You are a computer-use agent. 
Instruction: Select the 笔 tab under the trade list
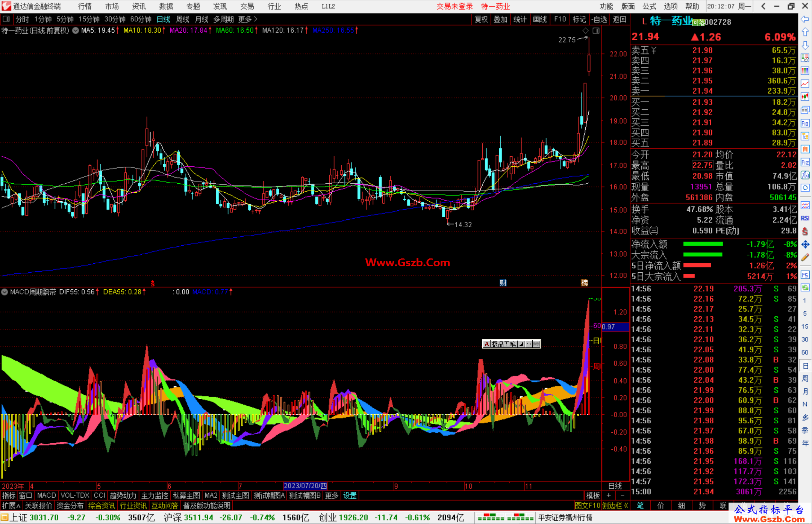[641, 506]
